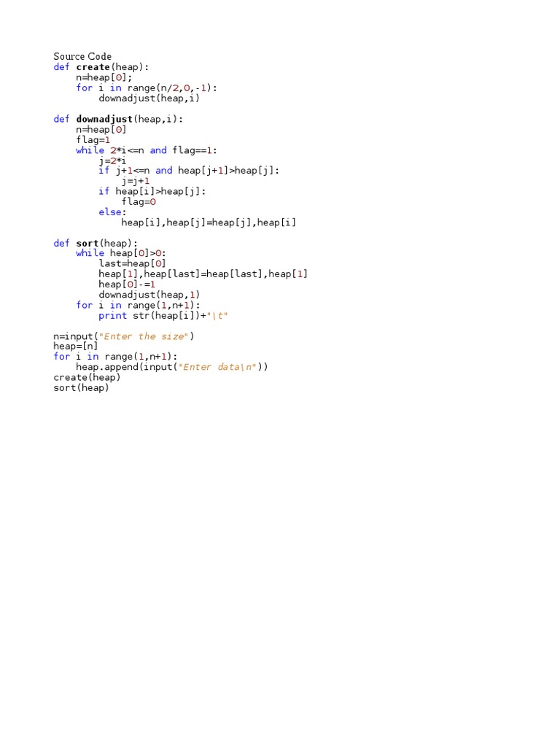Click the 'last=heap[0]' line
This screenshot has width=560, height=747.
pyautogui.click(x=133, y=263)
